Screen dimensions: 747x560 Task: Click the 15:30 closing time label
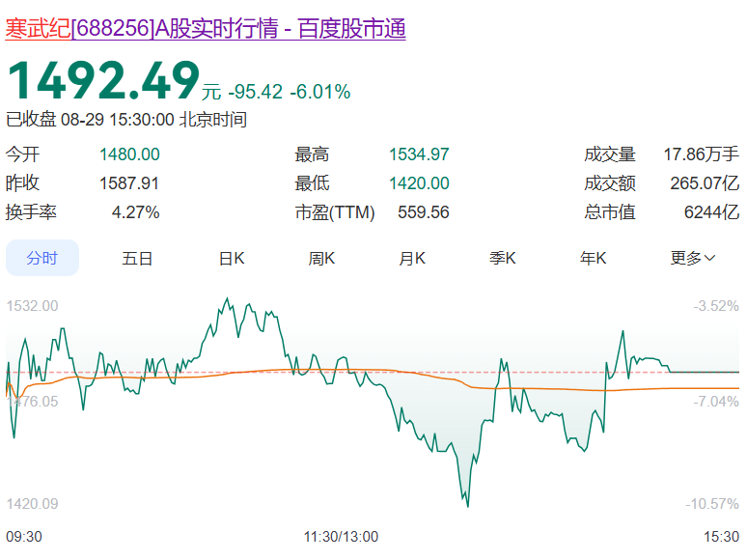(x=722, y=537)
